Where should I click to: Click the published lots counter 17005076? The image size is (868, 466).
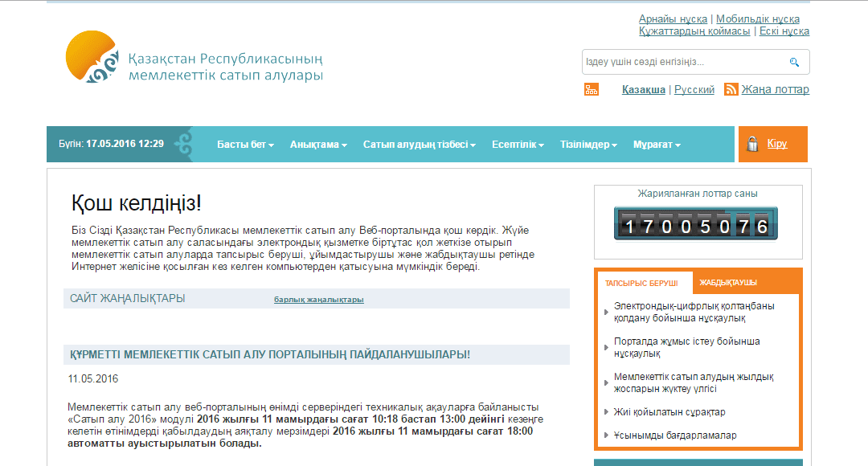pos(696,223)
